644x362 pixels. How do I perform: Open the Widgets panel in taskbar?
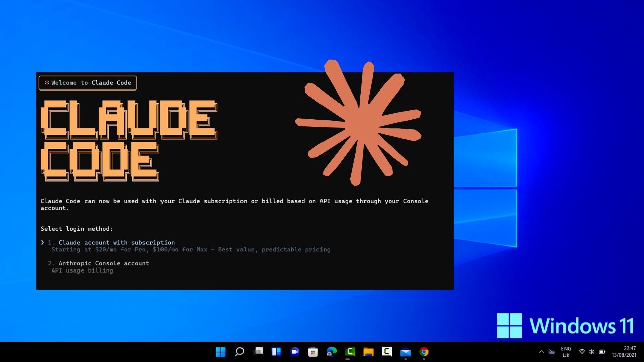[x=276, y=352]
